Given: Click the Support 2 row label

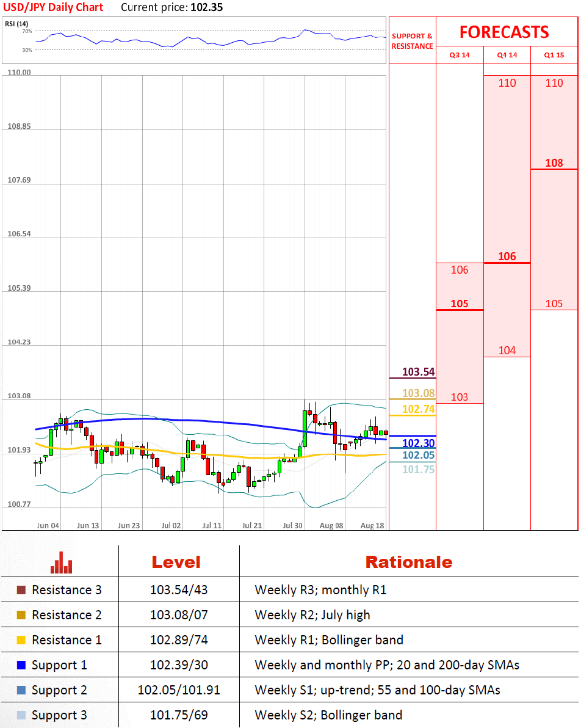Looking at the screenshot, I should tap(59, 690).
